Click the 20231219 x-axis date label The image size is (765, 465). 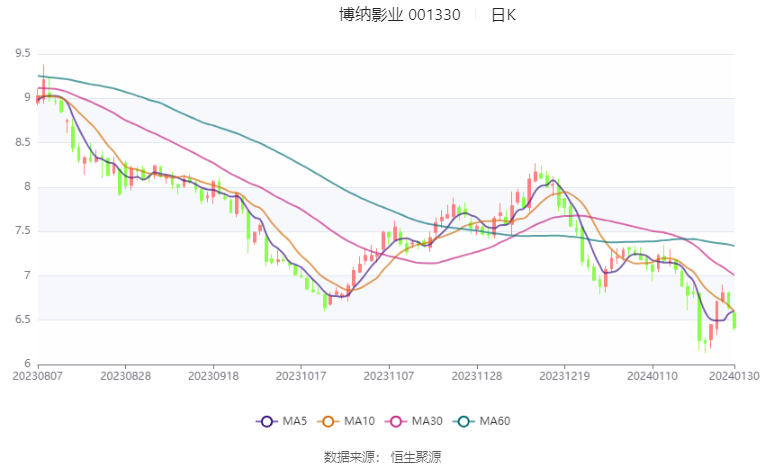click(564, 376)
